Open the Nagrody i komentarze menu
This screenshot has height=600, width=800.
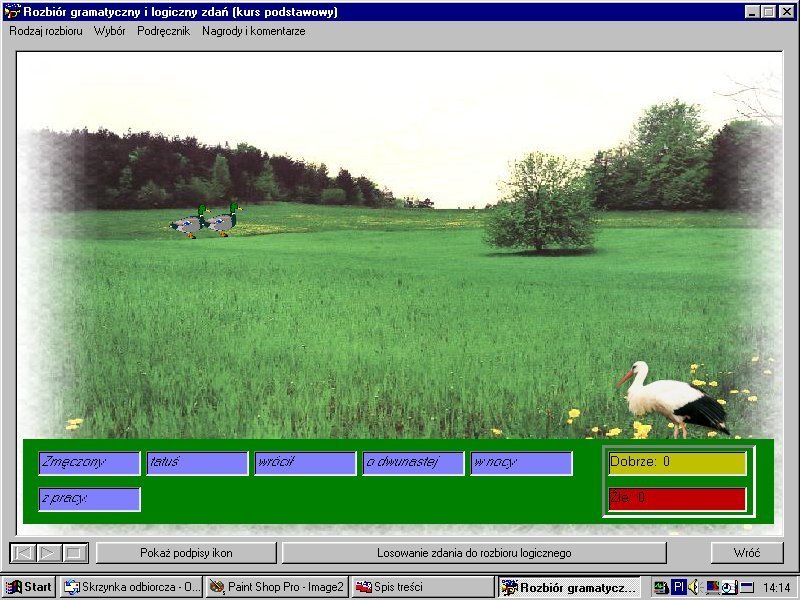tap(254, 31)
